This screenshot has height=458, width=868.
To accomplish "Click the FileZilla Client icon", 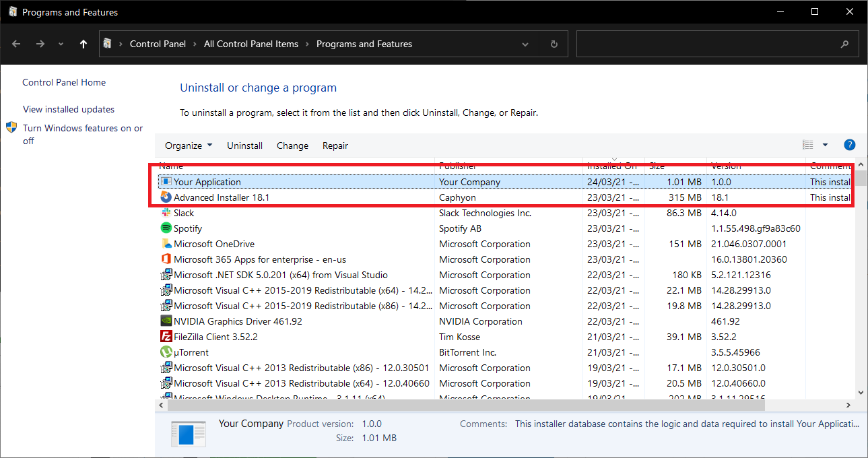I will click(166, 337).
